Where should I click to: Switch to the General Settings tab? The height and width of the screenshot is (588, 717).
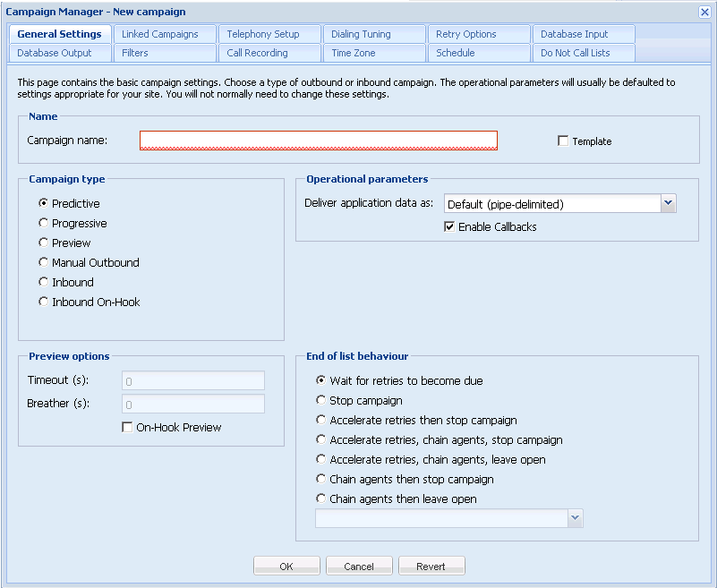59,34
